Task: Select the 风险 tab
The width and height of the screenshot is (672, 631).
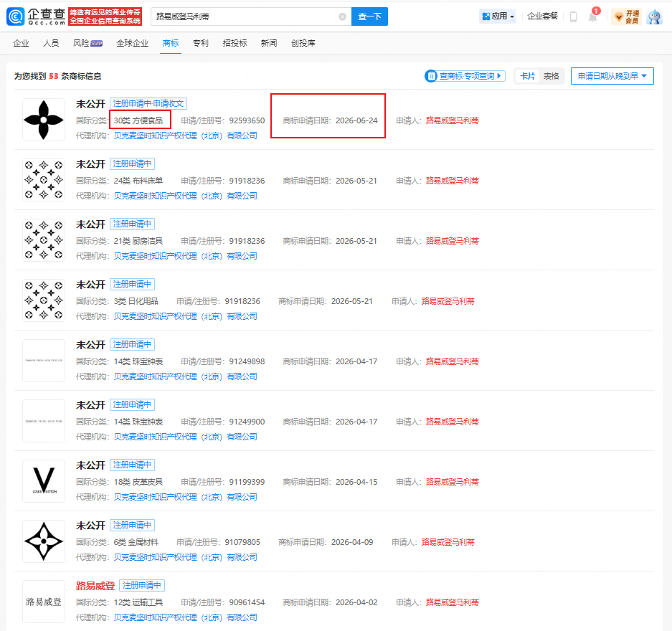Action: pyautogui.click(x=88, y=43)
